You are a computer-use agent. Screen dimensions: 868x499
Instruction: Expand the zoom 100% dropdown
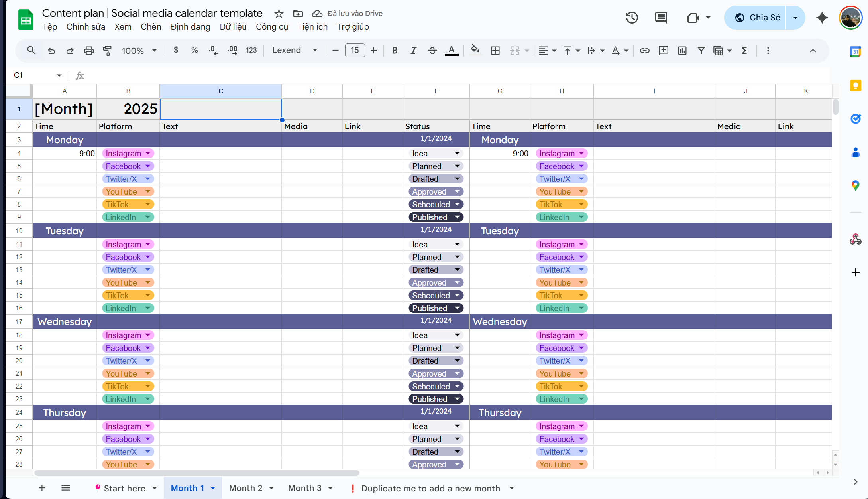[x=139, y=51]
